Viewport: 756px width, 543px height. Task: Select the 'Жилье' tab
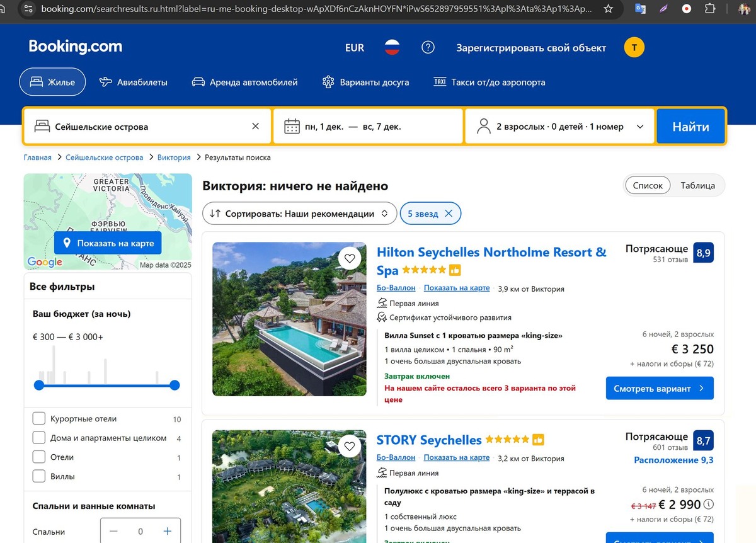52,82
